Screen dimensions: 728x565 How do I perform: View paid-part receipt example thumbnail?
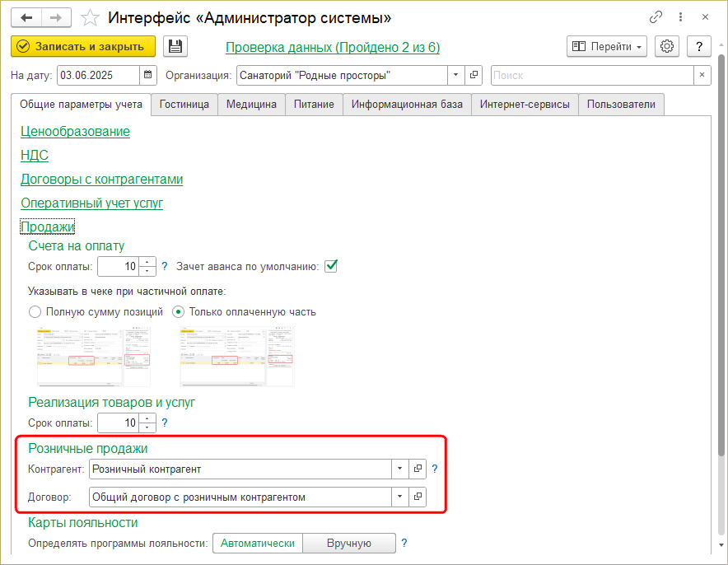[x=237, y=357]
